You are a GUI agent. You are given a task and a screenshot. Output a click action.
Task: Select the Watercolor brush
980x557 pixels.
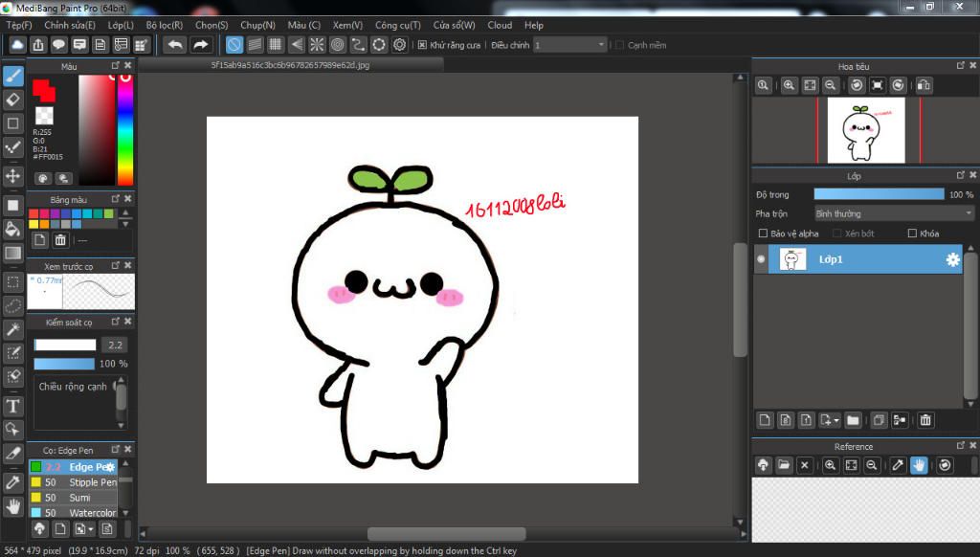73,513
